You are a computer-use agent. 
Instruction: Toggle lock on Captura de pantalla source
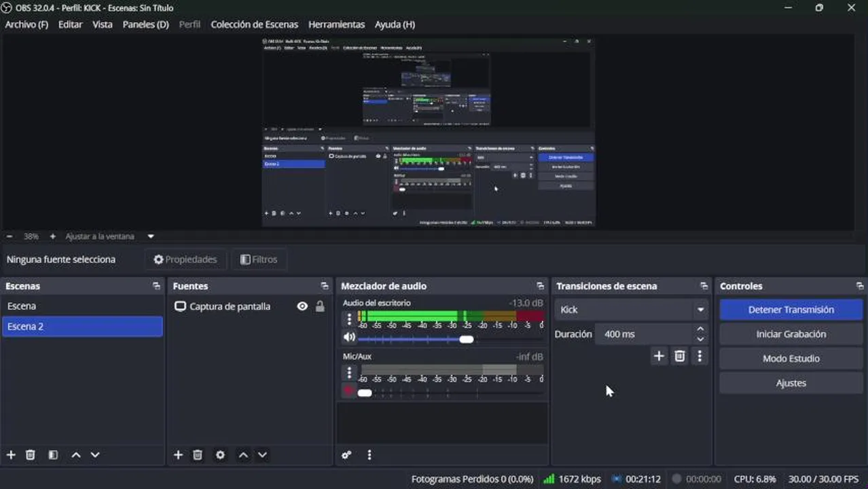click(320, 306)
